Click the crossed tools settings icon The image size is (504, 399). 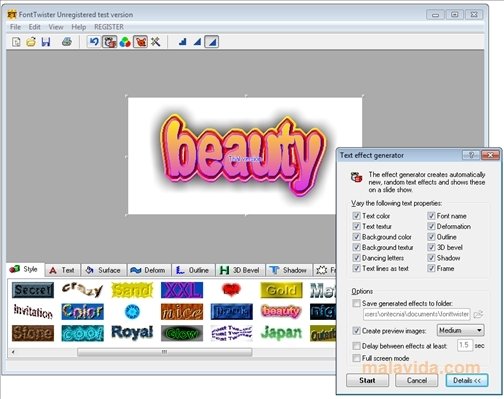click(155, 42)
